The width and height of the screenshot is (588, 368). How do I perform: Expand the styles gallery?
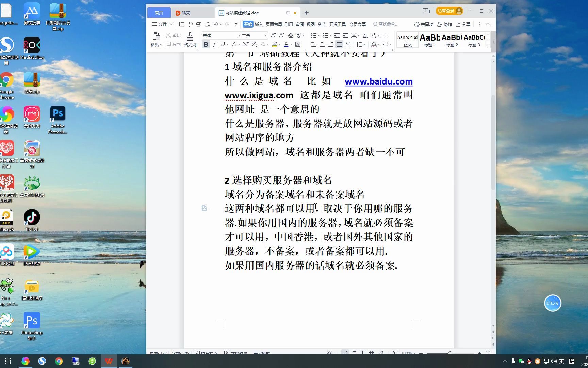point(488,45)
